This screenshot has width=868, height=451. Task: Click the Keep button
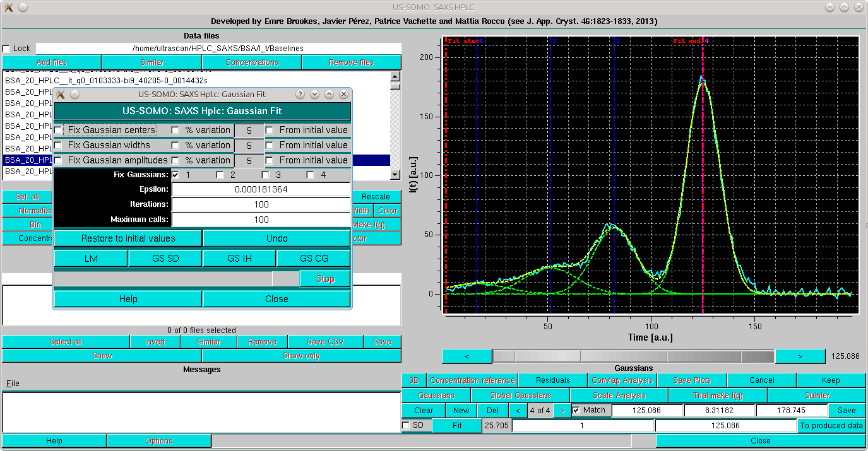tap(831, 380)
